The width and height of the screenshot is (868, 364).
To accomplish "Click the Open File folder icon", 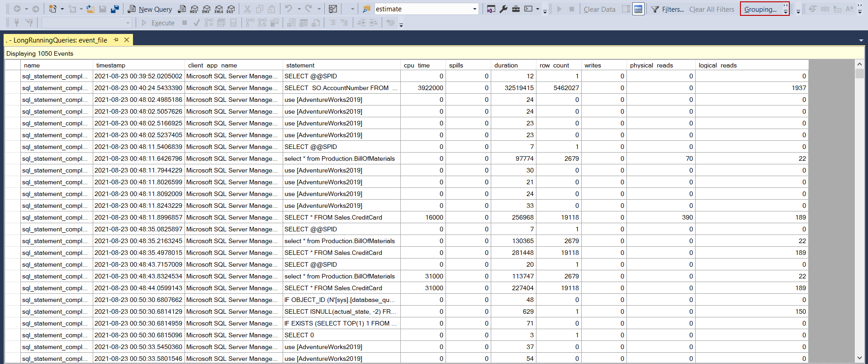I will point(90,9).
